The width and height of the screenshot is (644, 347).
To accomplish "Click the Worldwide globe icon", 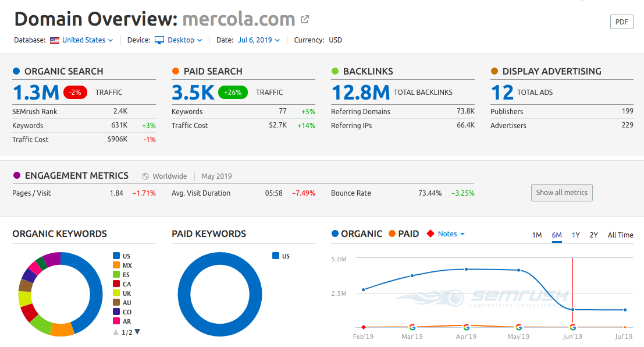I will tap(145, 176).
